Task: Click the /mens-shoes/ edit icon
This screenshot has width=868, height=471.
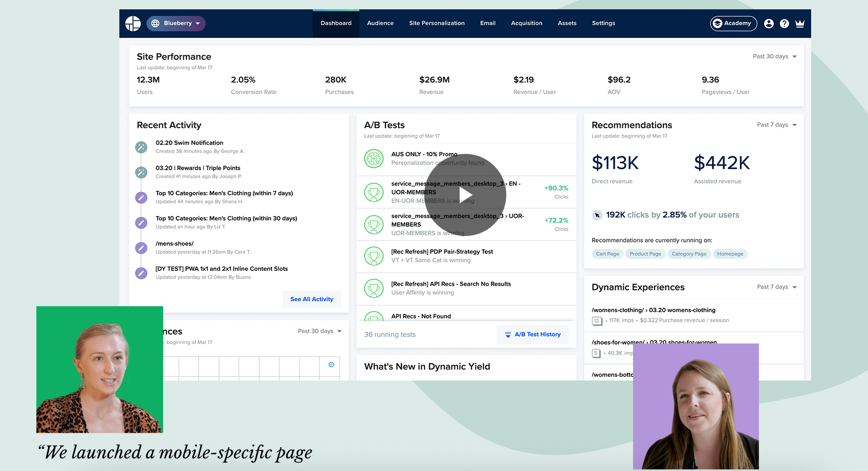Action: (141, 248)
